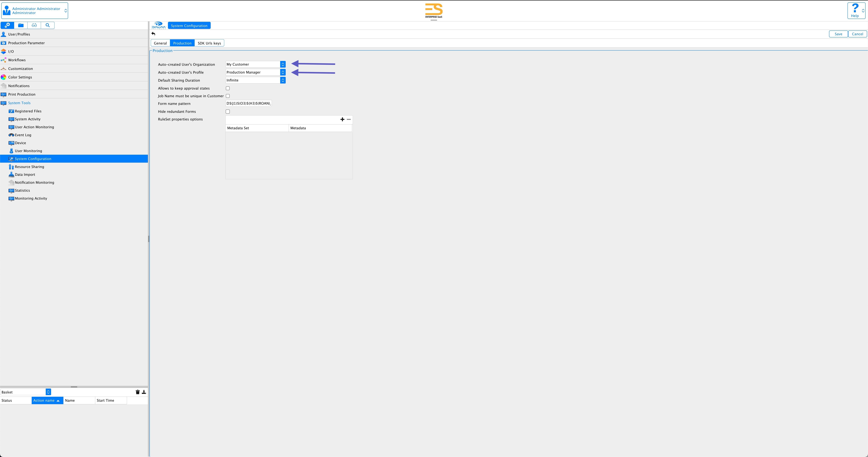This screenshot has height=457, width=868.
Task: Click the basket download icon
Action: (x=144, y=392)
